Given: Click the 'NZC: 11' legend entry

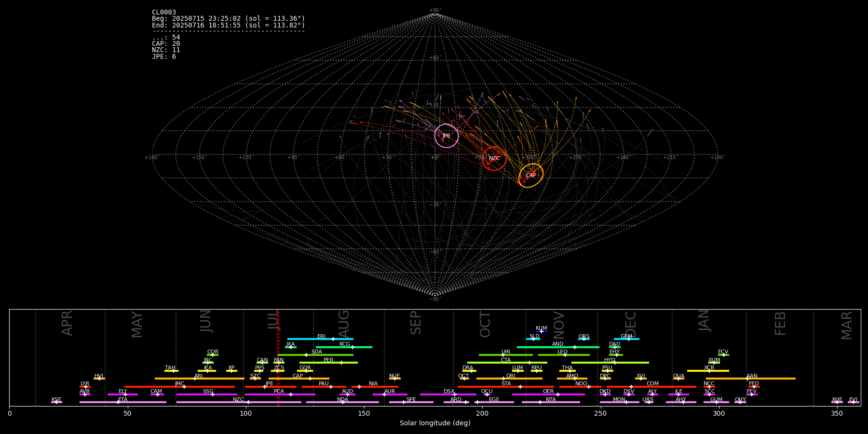Looking at the screenshot, I should coord(166,50).
